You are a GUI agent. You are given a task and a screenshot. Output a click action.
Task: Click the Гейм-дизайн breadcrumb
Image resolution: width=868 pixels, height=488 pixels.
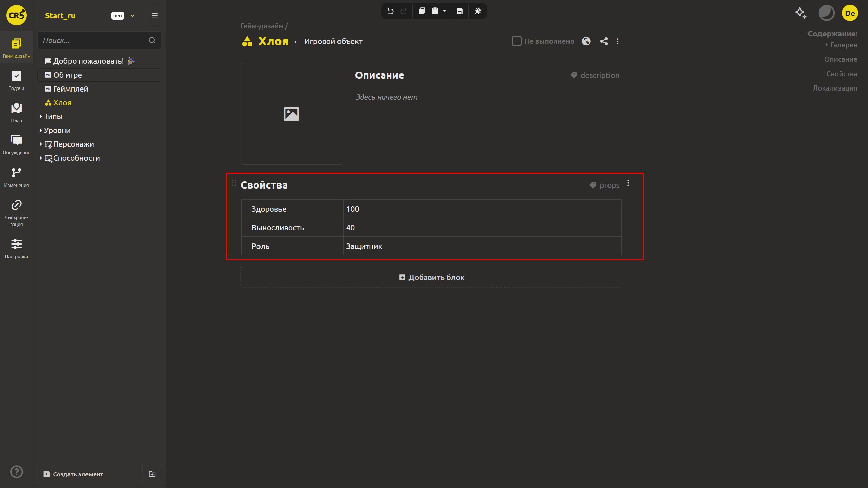coord(262,26)
